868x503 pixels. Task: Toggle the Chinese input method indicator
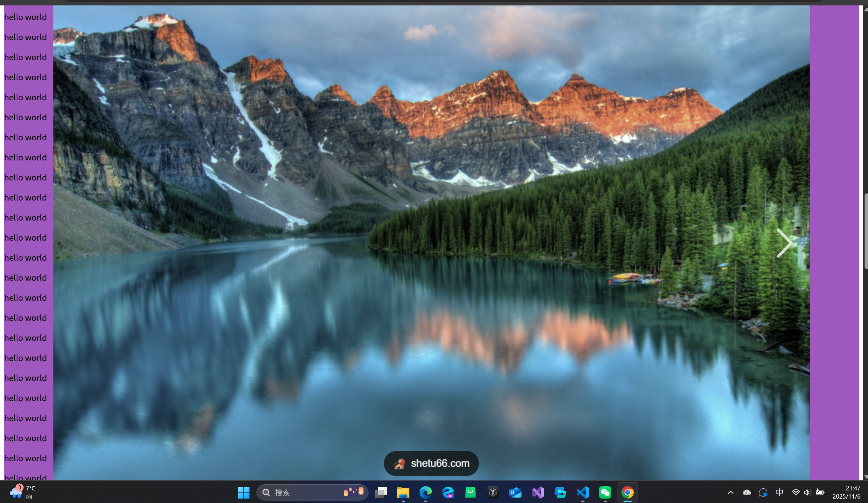point(779,492)
